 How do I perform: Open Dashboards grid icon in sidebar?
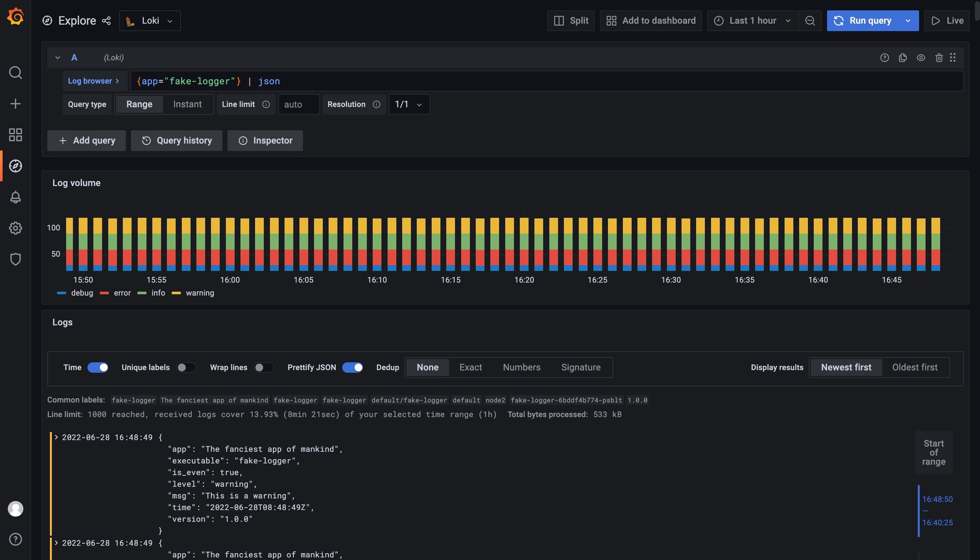(x=15, y=134)
